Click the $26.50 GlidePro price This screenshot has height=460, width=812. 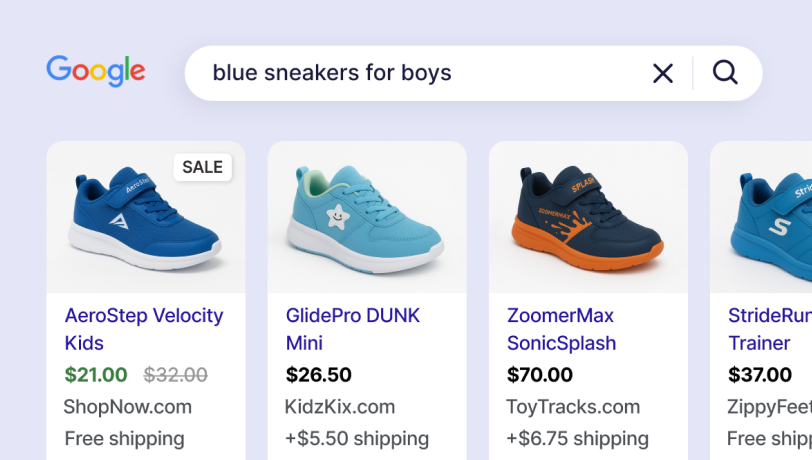click(x=319, y=375)
